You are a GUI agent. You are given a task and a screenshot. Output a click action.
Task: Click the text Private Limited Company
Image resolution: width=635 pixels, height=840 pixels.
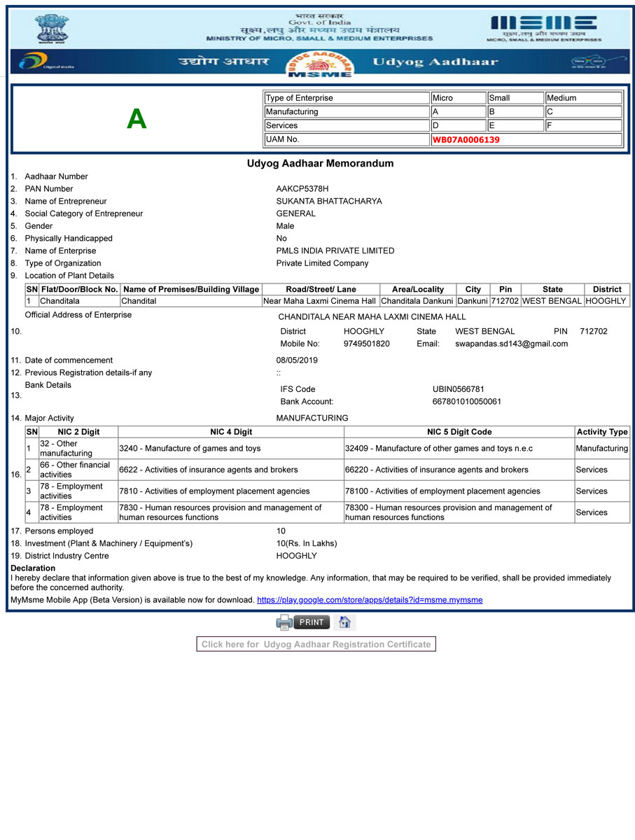(x=322, y=263)
